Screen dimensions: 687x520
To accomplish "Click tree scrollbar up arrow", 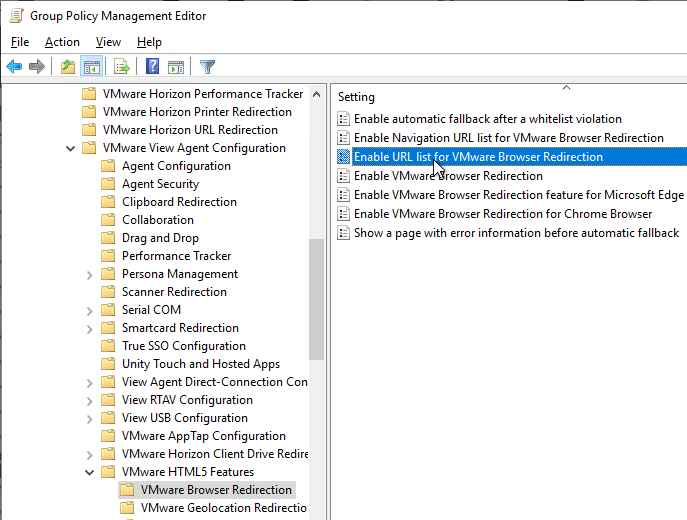I will [x=316, y=94].
